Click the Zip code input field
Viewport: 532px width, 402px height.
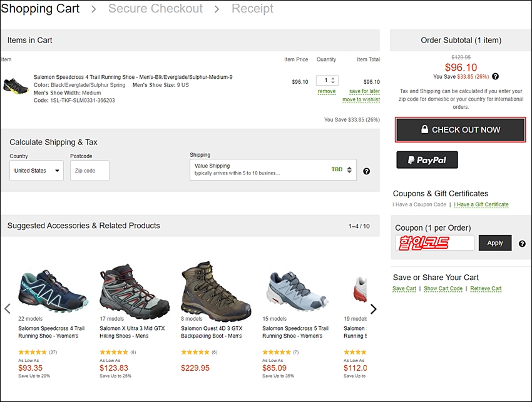(90, 171)
